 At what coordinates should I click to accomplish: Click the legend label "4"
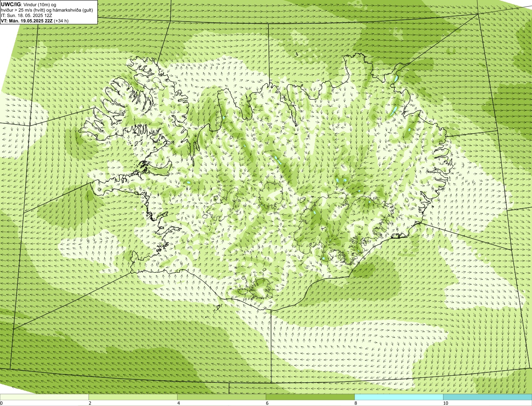178,403
